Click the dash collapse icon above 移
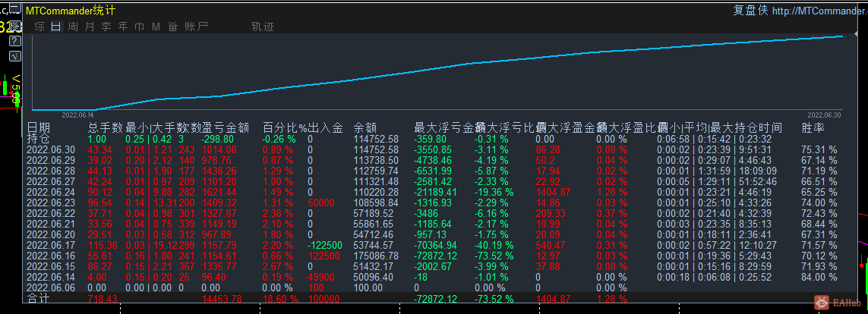Viewport: 868px width, 314px height. point(15,9)
